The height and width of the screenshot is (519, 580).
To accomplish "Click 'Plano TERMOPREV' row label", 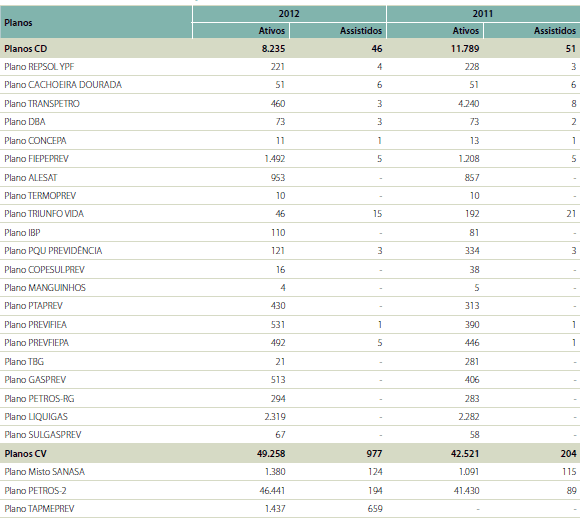I will 40,196.
